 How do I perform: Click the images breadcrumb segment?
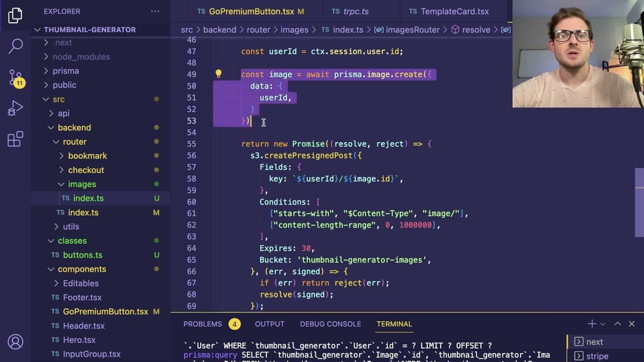click(x=294, y=30)
